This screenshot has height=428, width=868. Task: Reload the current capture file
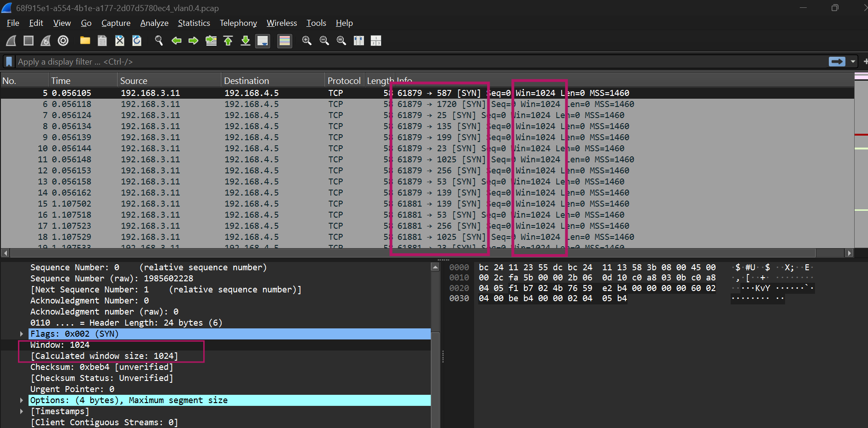137,41
